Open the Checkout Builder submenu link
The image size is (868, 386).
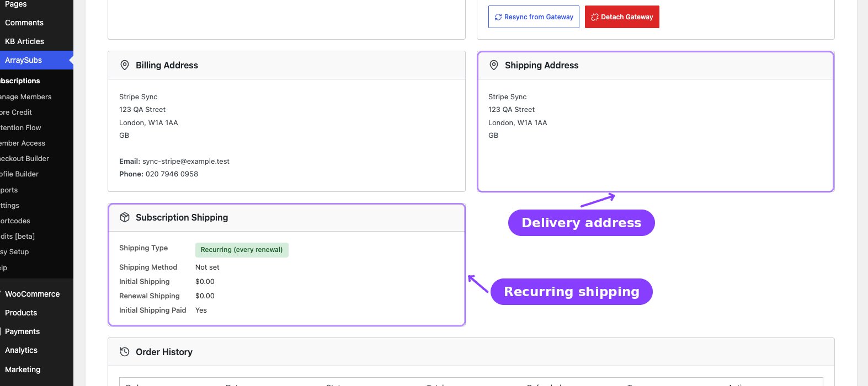click(x=24, y=158)
